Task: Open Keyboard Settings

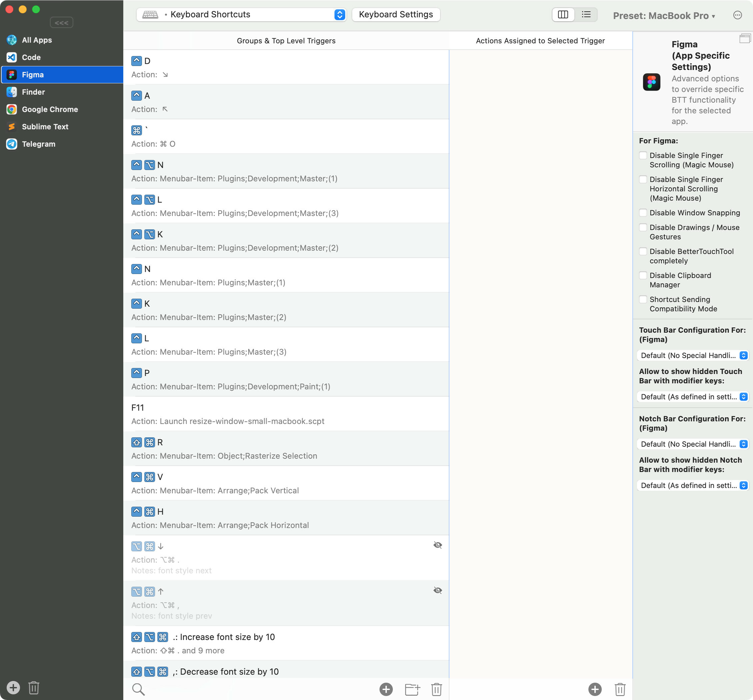Action: pos(395,14)
